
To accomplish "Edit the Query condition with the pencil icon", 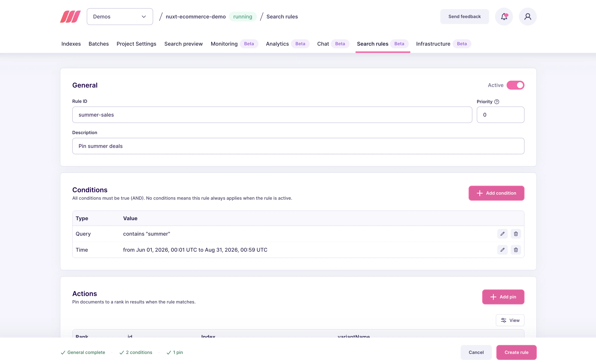I will [x=502, y=234].
